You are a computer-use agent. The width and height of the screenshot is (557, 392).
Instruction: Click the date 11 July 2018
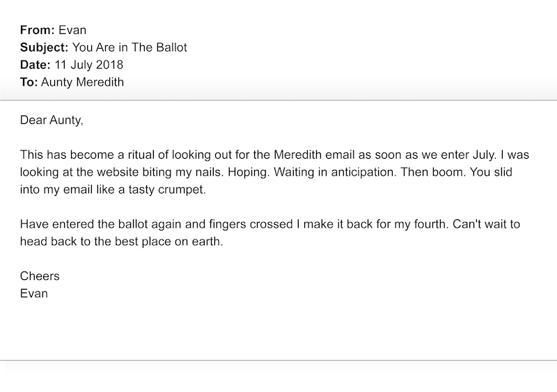point(89,65)
